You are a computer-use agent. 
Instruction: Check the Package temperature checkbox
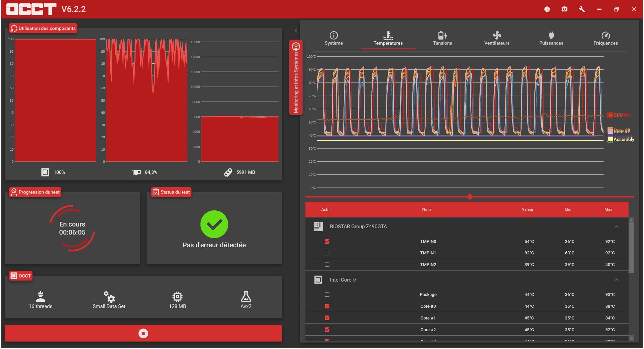(x=327, y=294)
